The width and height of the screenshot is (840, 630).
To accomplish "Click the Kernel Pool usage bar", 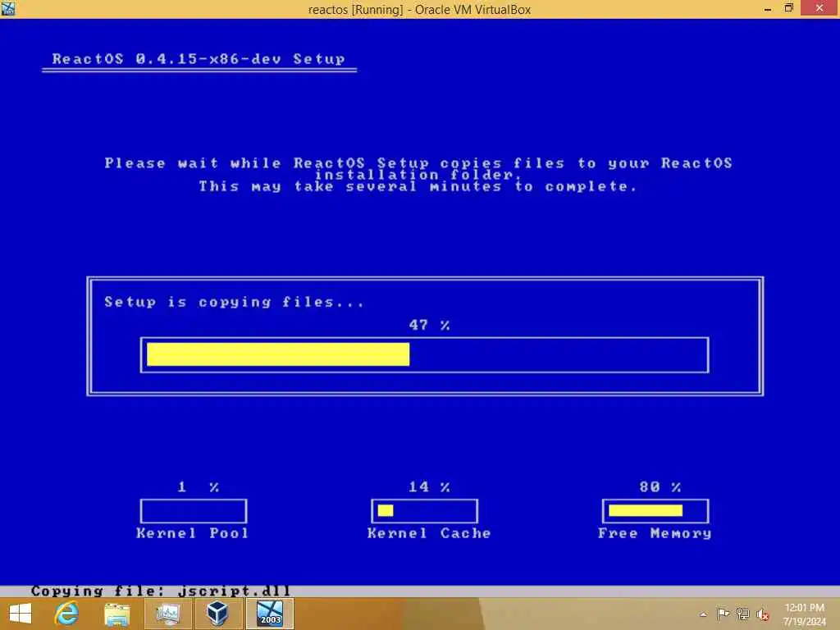I will 194,511.
